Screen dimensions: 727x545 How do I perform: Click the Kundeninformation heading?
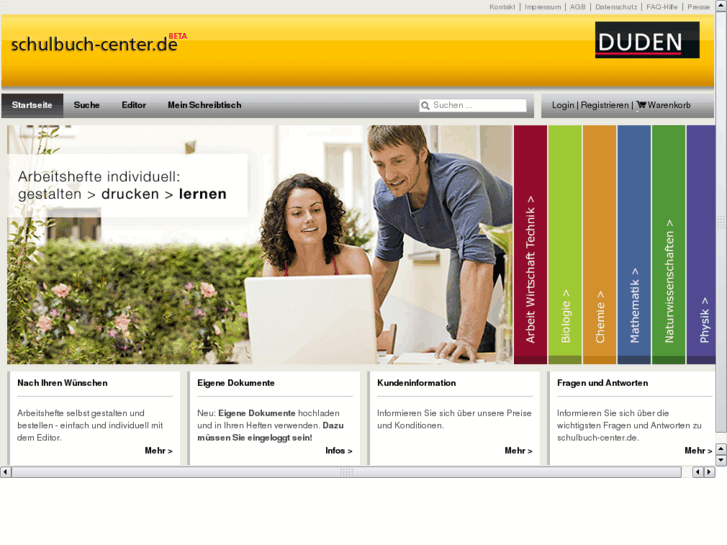(416, 383)
